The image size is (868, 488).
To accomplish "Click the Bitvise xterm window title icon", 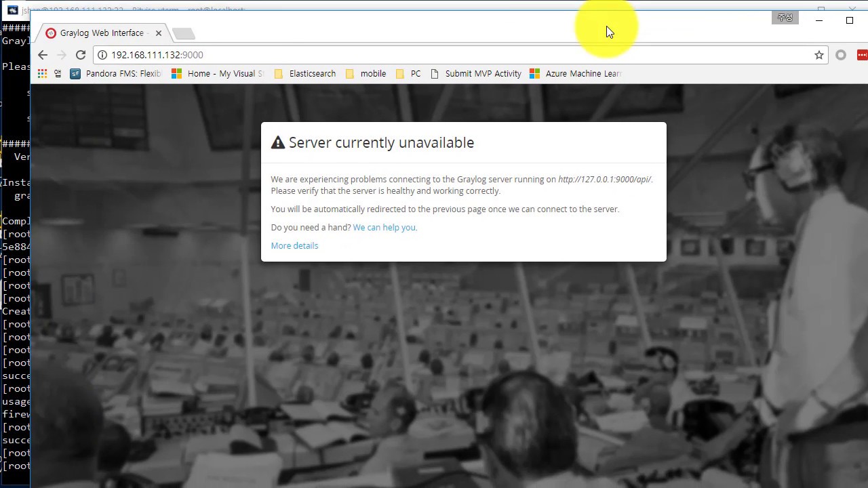I will (x=12, y=10).
